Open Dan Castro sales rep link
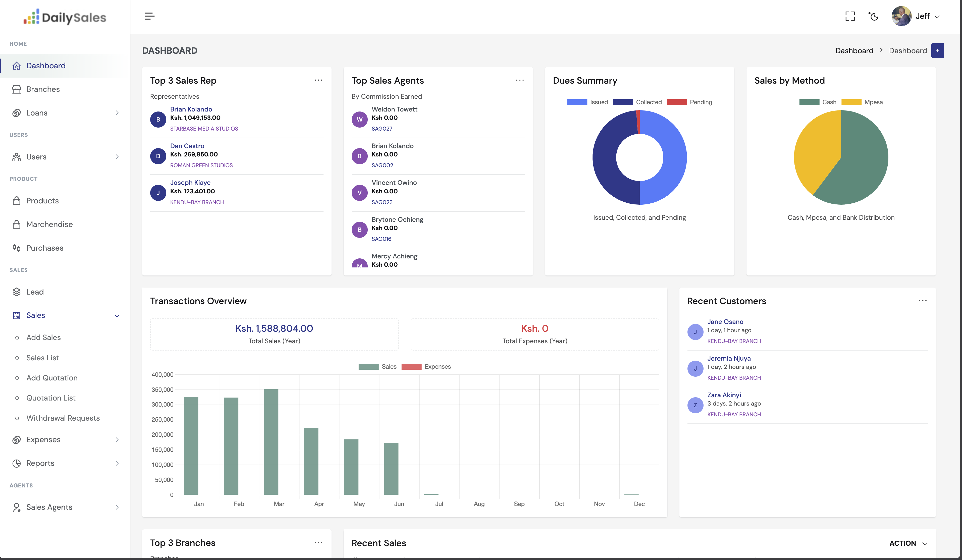962x560 pixels. tap(187, 146)
